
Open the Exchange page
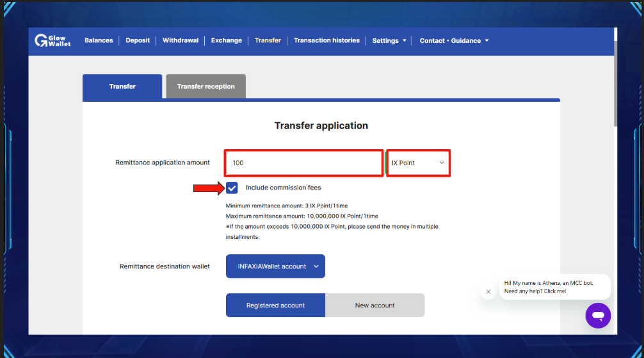point(227,40)
